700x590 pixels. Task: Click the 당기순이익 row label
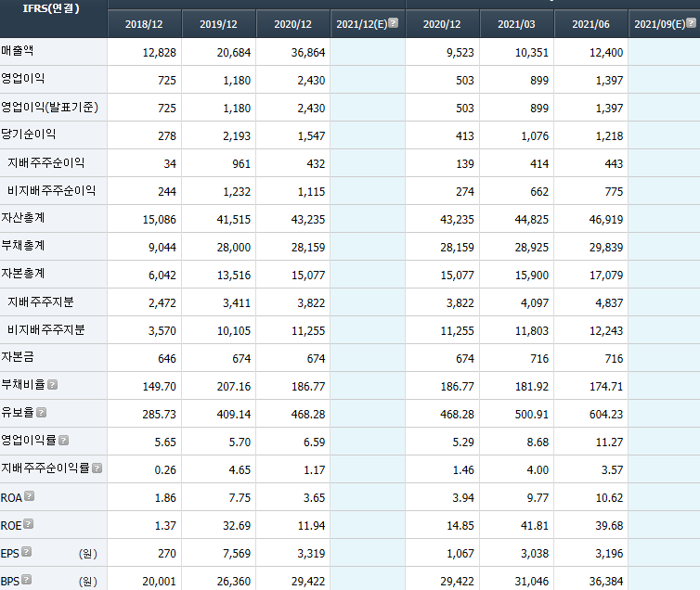(x=28, y=134)
